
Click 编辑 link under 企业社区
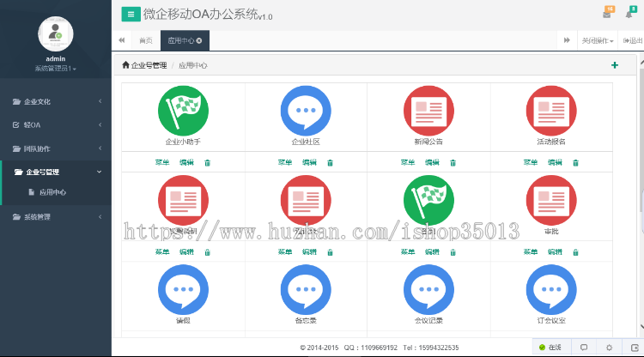pos(309,162)
